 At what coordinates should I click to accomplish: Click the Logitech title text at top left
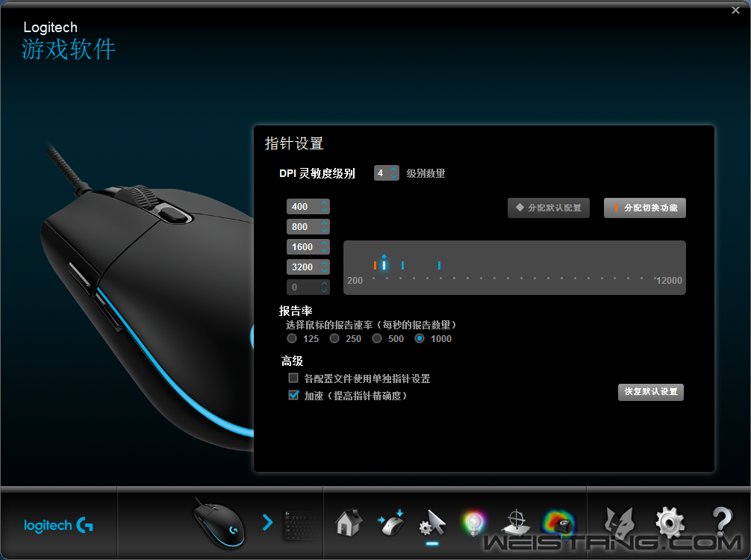[50, 28]
